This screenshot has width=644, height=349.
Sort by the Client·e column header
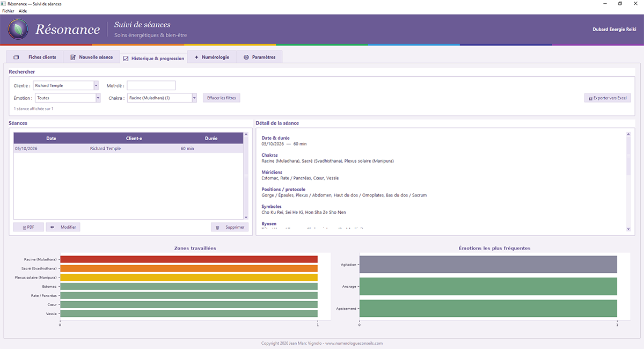pos(134,139)
